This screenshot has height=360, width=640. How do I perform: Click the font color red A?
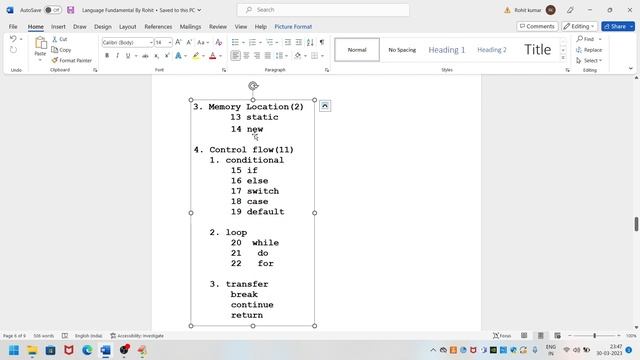[x=213, y=56]
